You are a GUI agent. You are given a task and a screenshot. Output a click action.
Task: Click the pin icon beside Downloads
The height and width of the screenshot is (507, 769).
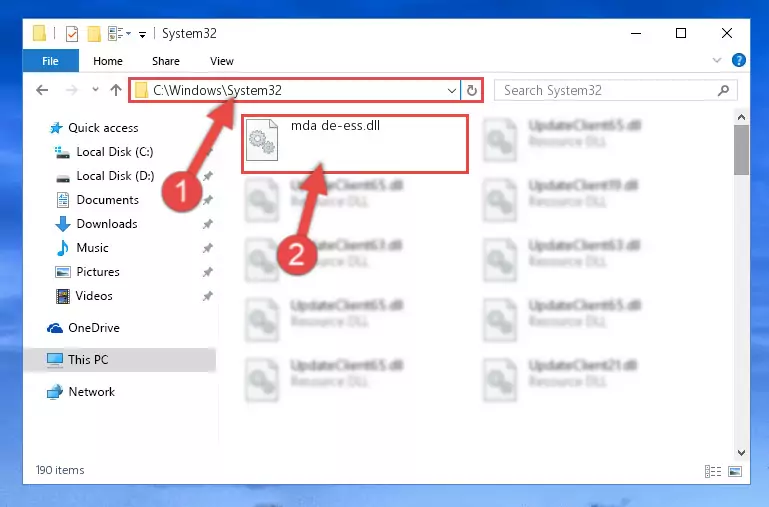point(208,224)
